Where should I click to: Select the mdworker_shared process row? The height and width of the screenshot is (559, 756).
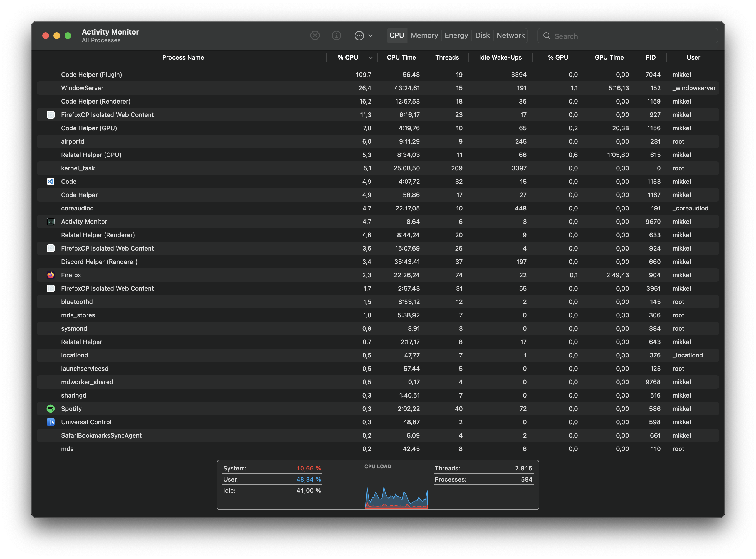[x=378, y=382]
